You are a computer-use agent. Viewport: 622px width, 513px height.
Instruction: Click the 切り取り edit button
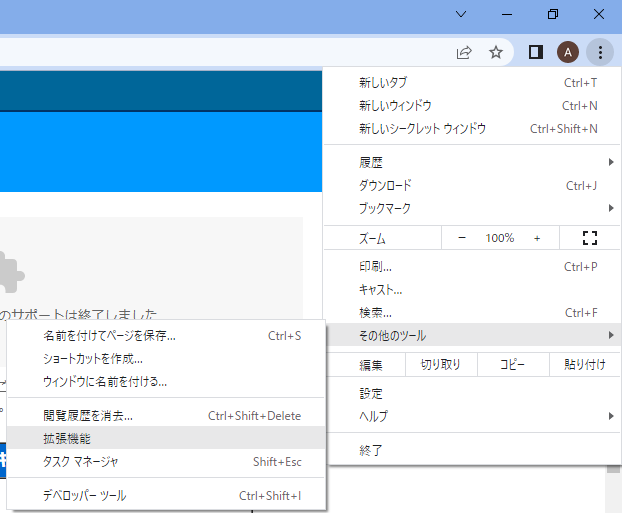(441, 364)
